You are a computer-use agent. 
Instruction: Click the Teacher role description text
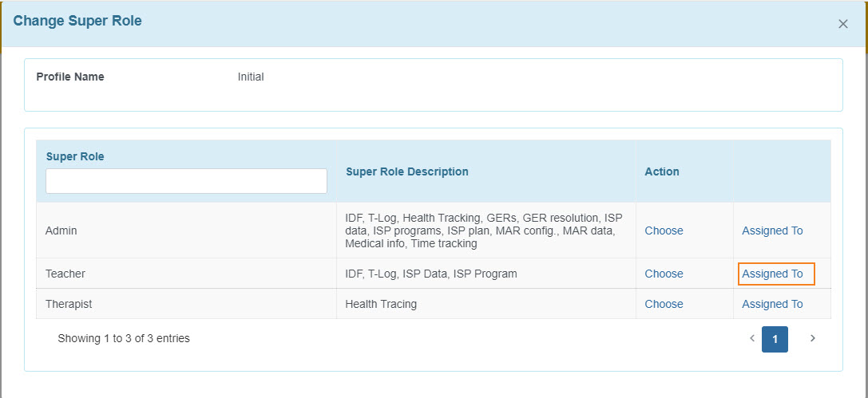(x=430, y=274)
